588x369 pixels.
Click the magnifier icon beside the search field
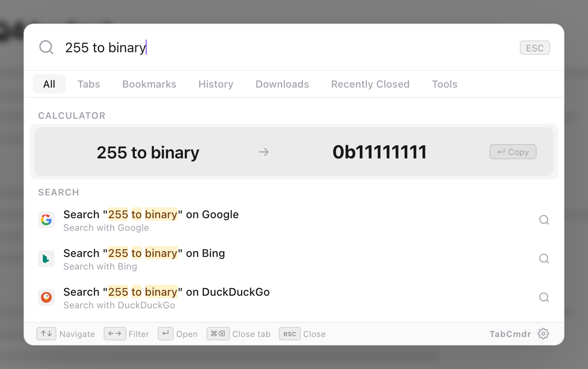(46, 47)
